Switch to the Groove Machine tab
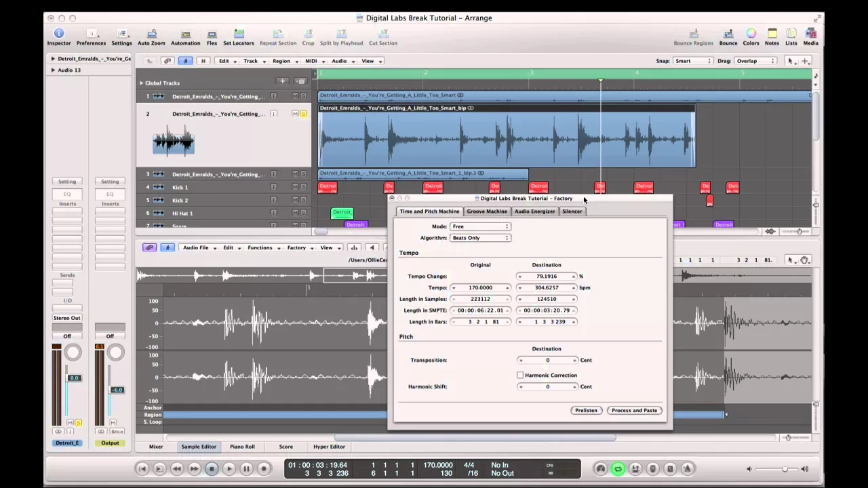 coord(486,211)
